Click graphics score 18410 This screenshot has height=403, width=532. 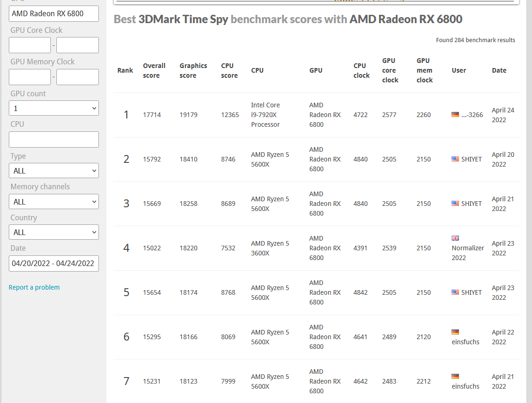[188, 159]
